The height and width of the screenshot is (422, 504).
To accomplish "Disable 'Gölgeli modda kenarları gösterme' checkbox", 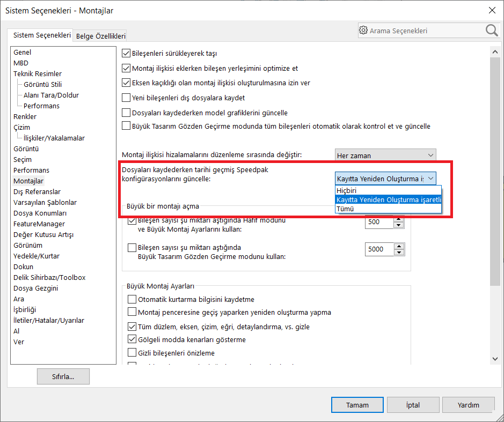I will [132, 339].
